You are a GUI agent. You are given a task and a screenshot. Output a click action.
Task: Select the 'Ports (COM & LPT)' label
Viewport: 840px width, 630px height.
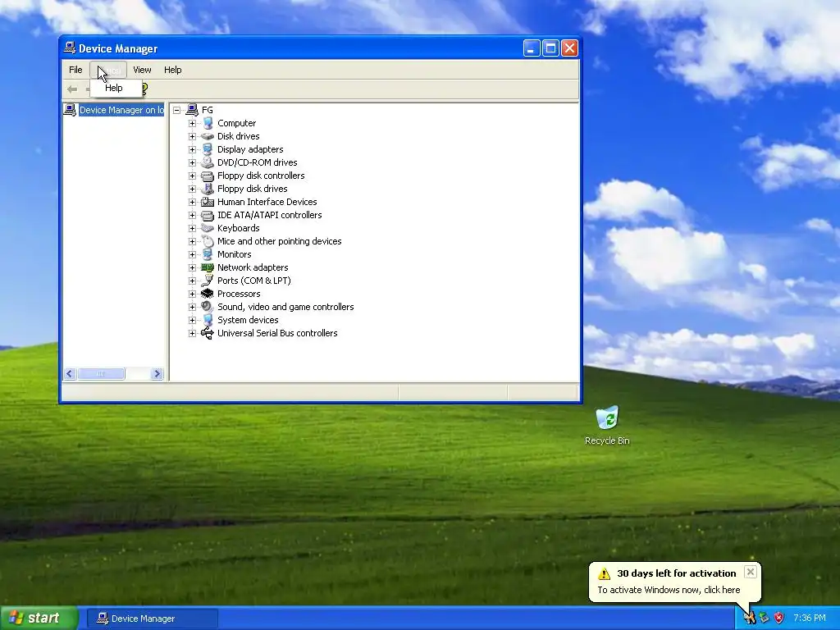(254, 281)
